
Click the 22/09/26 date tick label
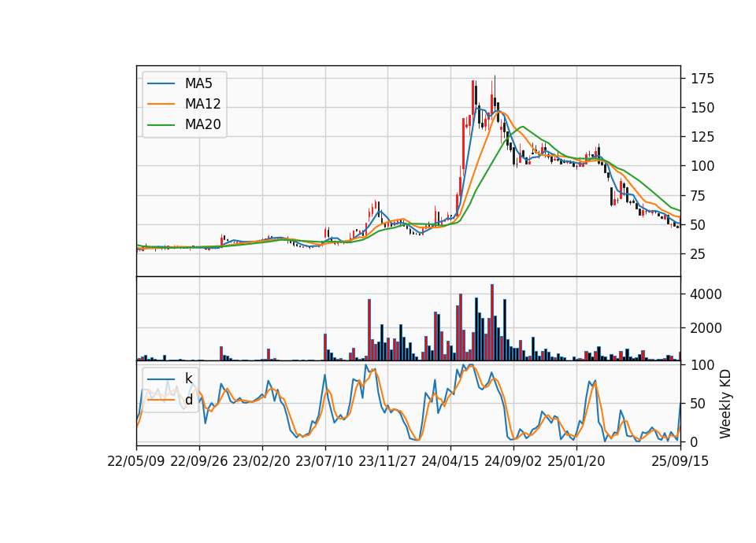tap(199, 461)
